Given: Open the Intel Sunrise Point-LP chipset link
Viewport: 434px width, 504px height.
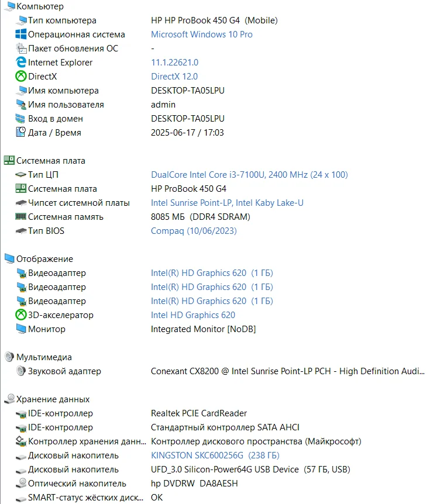Looking at the screenshot, I should pos(227,203).
